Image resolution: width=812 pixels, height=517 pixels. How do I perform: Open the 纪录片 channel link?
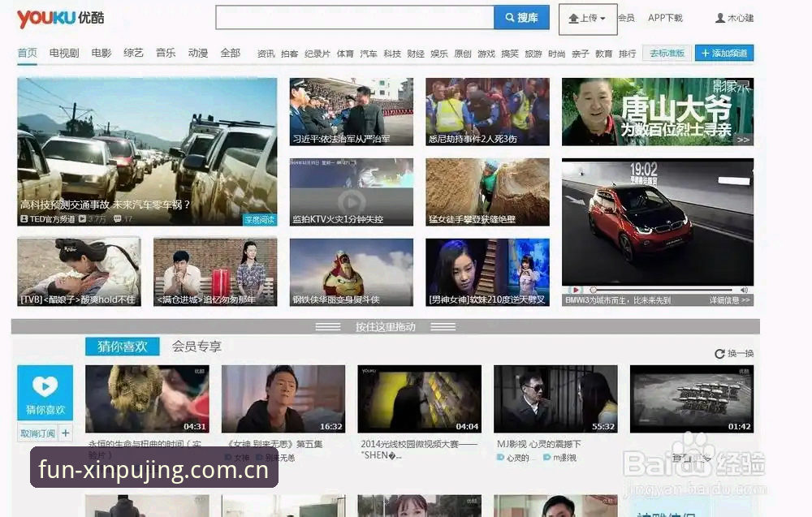coord(317,54)
